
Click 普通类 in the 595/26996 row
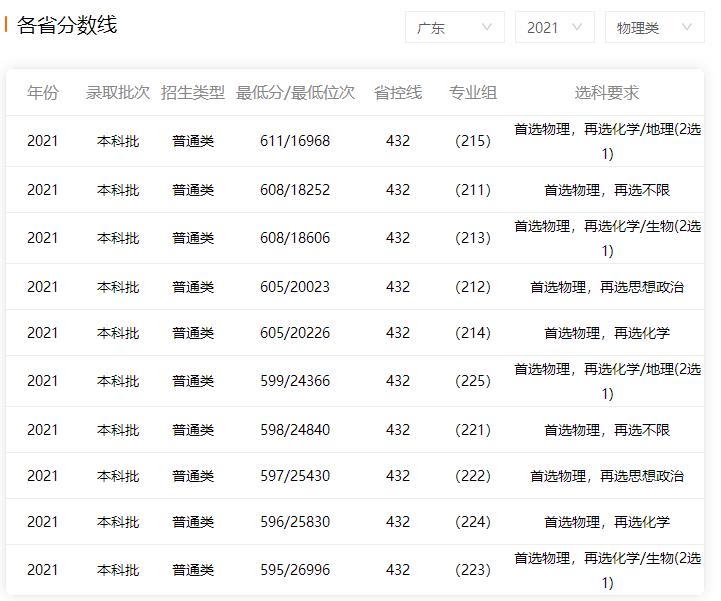[x=193, y=570]
